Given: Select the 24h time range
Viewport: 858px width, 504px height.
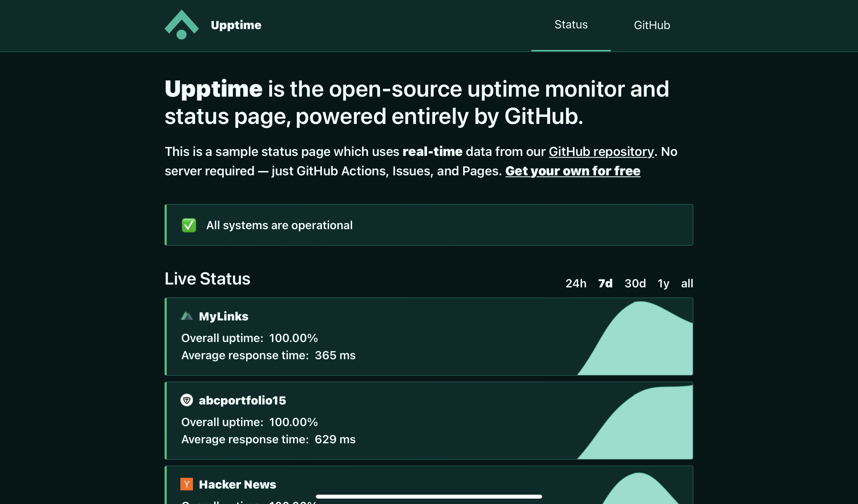Looking at the screenshot, I should pos(576,283).
